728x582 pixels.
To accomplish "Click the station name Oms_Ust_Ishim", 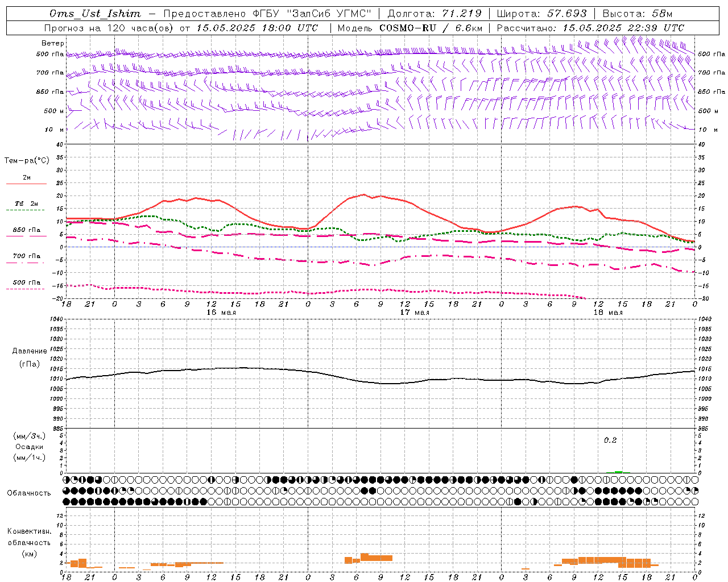I will coord(95,14).
